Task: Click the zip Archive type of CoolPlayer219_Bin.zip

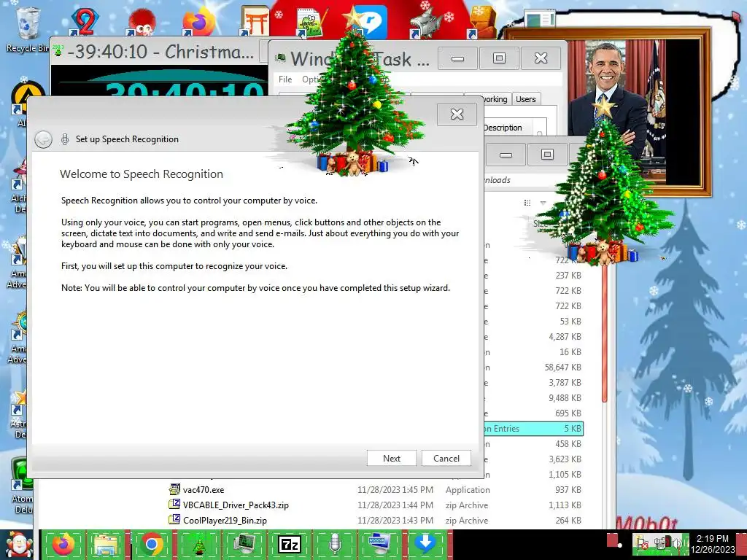Action: point(467,521)
